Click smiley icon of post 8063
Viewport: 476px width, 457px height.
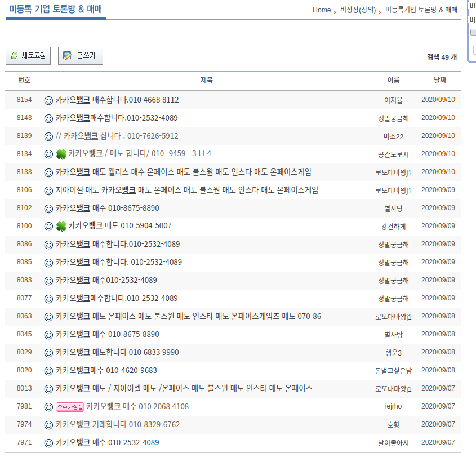tap(48, 317)
